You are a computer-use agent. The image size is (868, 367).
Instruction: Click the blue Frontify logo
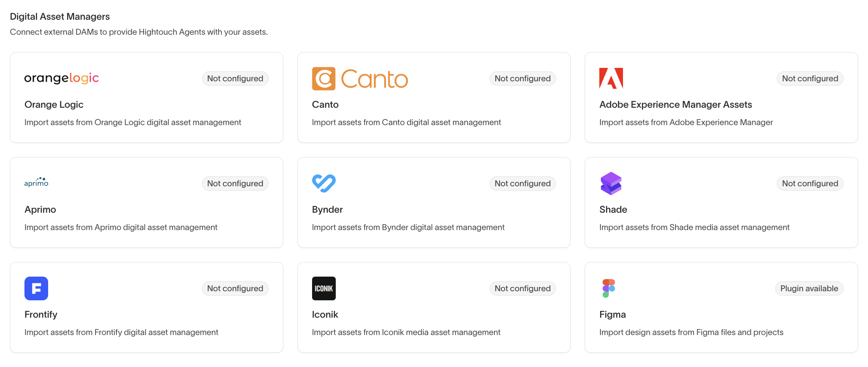(36, 288)
